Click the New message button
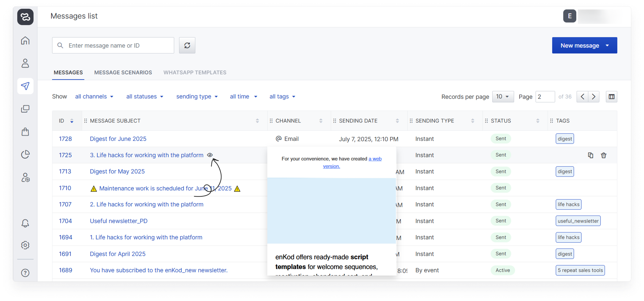 coord(580,46)
